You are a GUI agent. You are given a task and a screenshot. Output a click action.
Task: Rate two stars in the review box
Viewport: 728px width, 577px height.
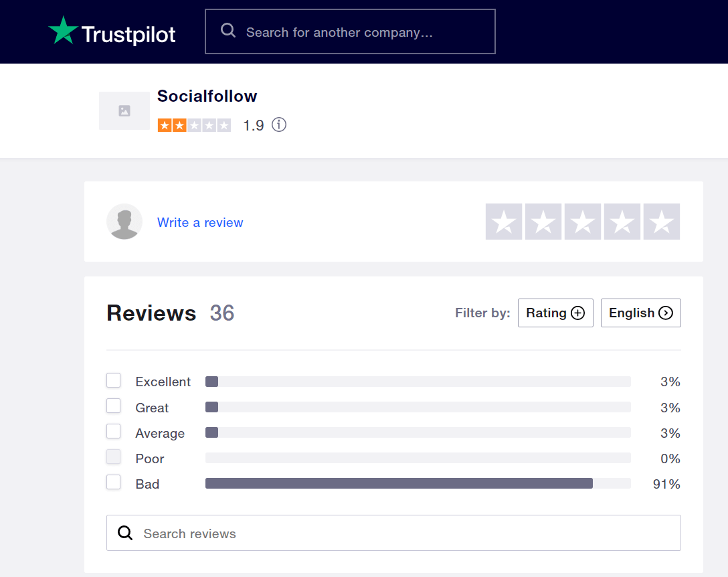click(x=543, y=222)
